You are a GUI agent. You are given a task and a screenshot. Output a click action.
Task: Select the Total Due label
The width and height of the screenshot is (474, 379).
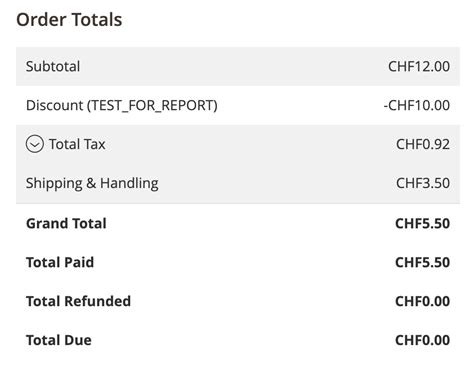tap(59, 340)
